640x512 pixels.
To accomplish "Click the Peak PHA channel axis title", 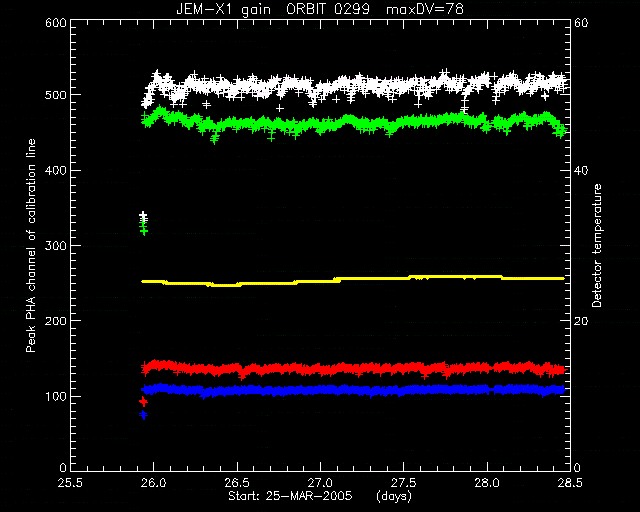I will click(x=31, y=246).
